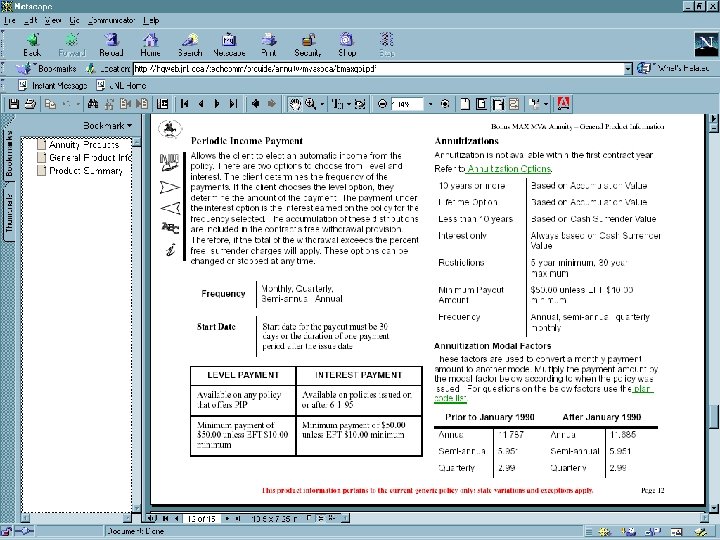This screenshot has width=720, height=540.
Task: Follow the plan code list link
Action: [642, 388]
